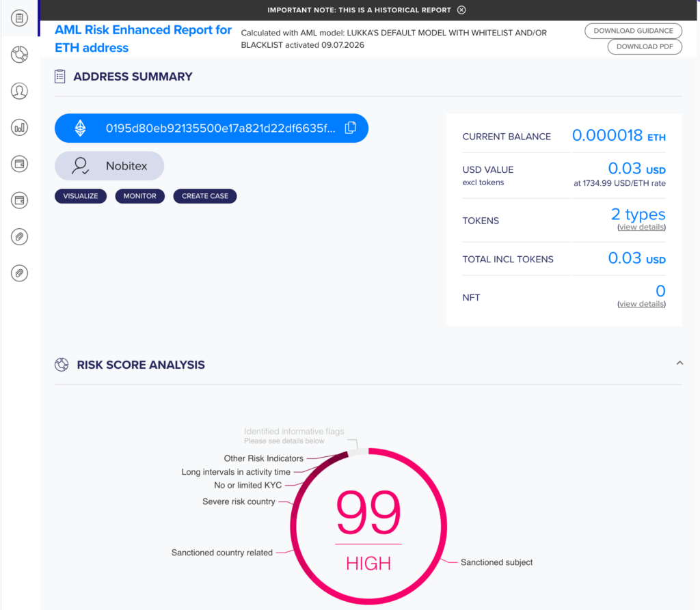Dismiss the historical report notice banner
Image resolution: width=700 pixels, height=610 pixels.
pyautogui.click(x=461, y=10)
